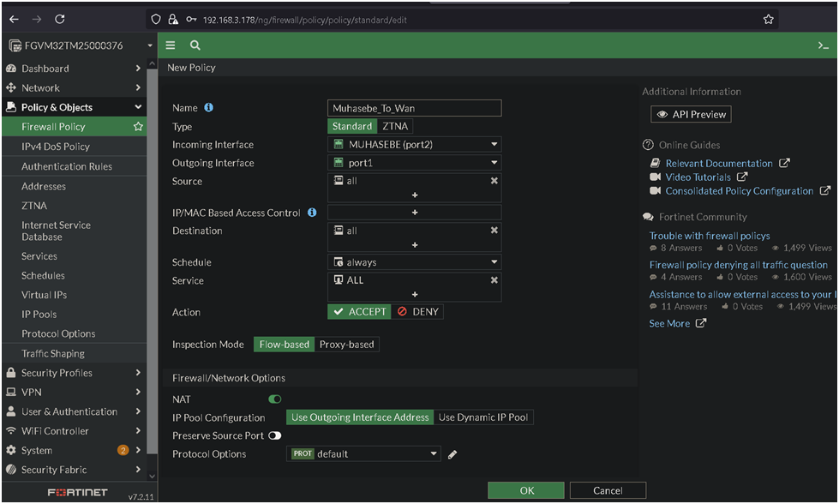This screenshot has height=504, width=839.
Task: Toggle the NAT switch
Action: [x=275, y=399]
